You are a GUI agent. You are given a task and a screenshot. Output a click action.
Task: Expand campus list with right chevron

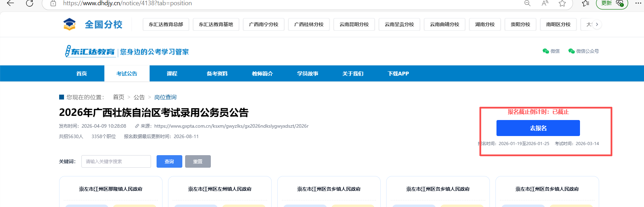click(x=597, y=24)
